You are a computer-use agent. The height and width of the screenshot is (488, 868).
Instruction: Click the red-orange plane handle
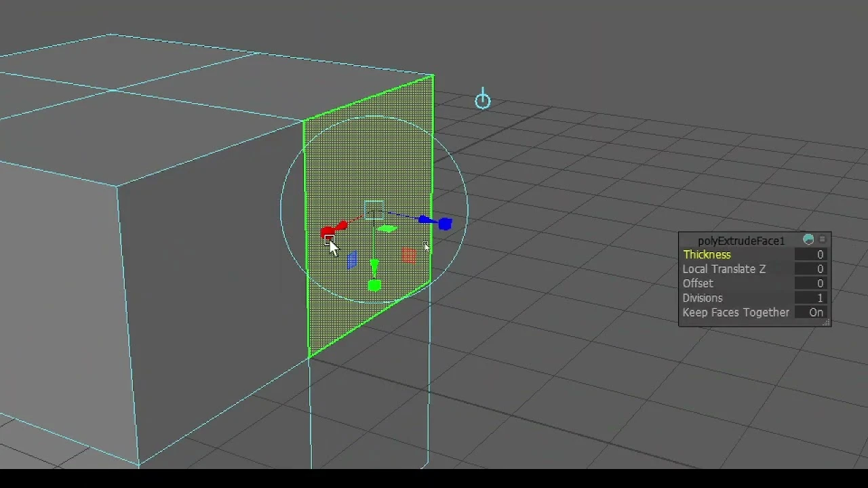409,255
